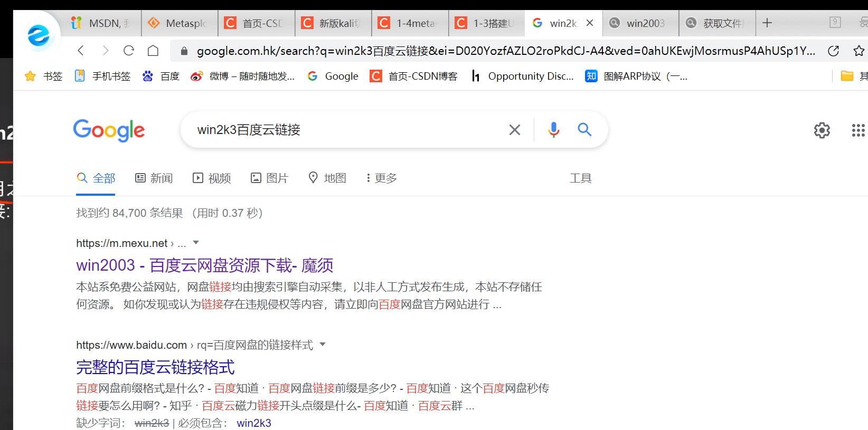Image resolution: width=868 pixels, height=430 pixels.
Task: Close the active win2k3 Google tab
Action: pyautogui.click(x=590, y=23)
